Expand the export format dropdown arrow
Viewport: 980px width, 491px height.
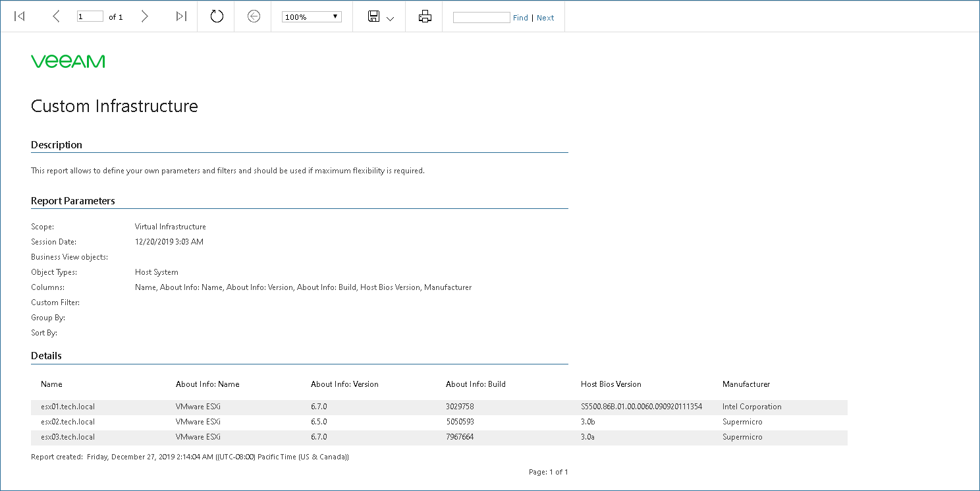pos(391,18)
